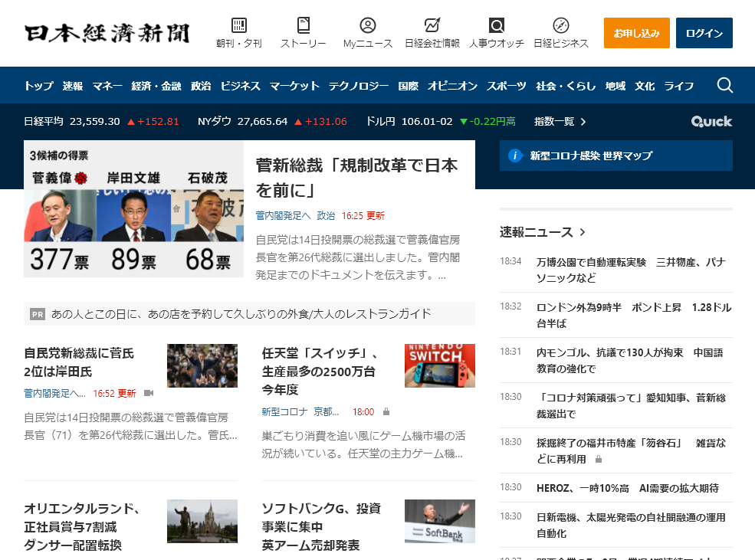Open the 「コロナ対策頑張って」愛知知事 news item
Screen dimensions: 755x560
[631, 405]
